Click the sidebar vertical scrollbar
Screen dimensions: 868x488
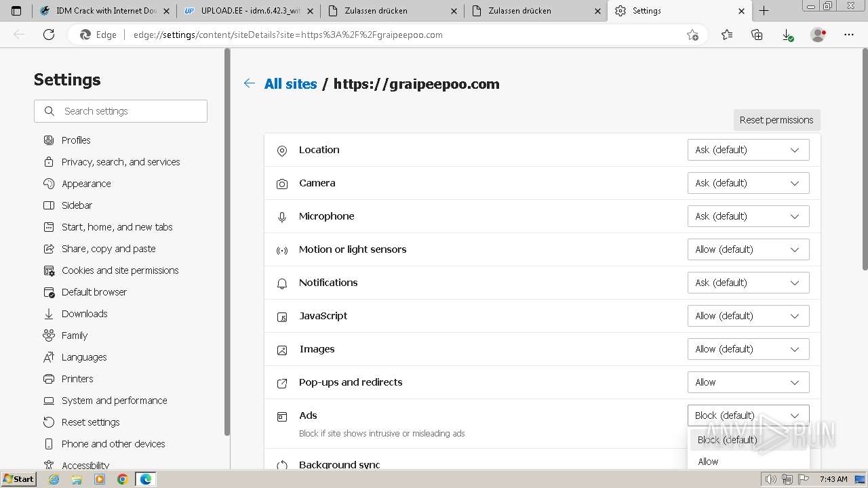[227, 243]
